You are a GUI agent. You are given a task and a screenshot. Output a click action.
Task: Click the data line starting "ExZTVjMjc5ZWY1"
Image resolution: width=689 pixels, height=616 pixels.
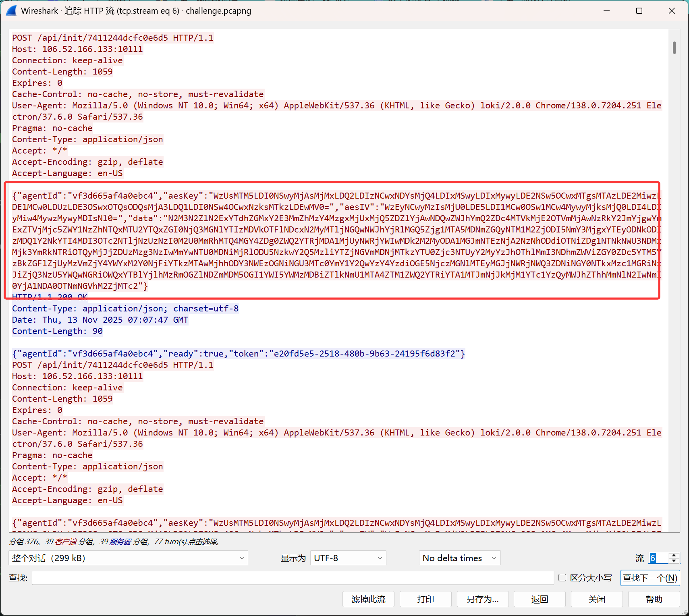pyautogui.click(x=337, y=230)
